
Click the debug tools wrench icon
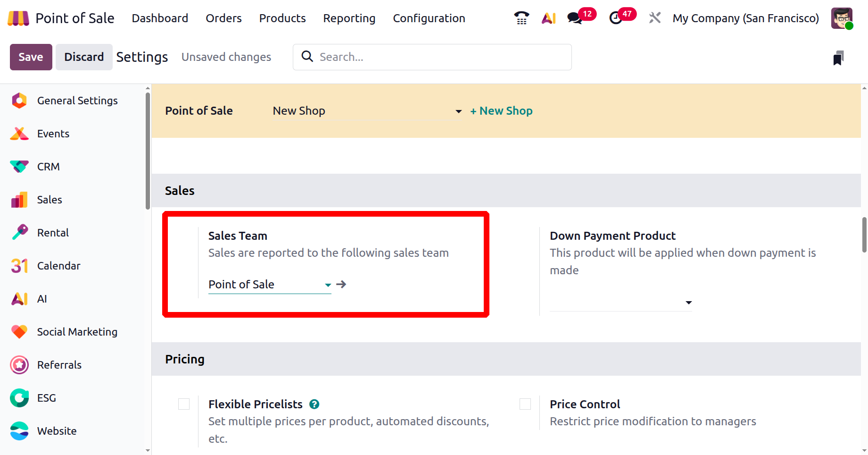pos(654,18)
